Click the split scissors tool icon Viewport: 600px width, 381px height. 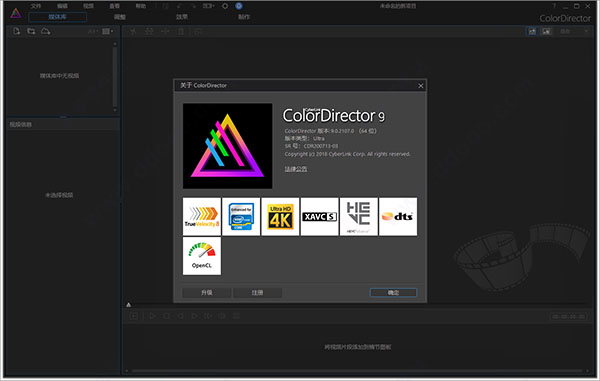tap(133, 31)
